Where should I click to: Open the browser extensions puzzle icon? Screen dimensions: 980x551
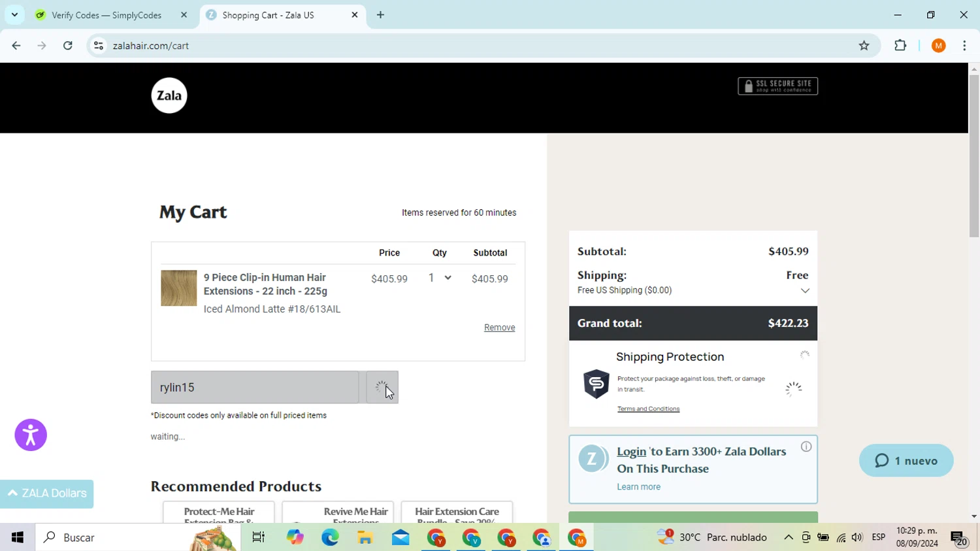pyautogui.click(x=900, y=46)
